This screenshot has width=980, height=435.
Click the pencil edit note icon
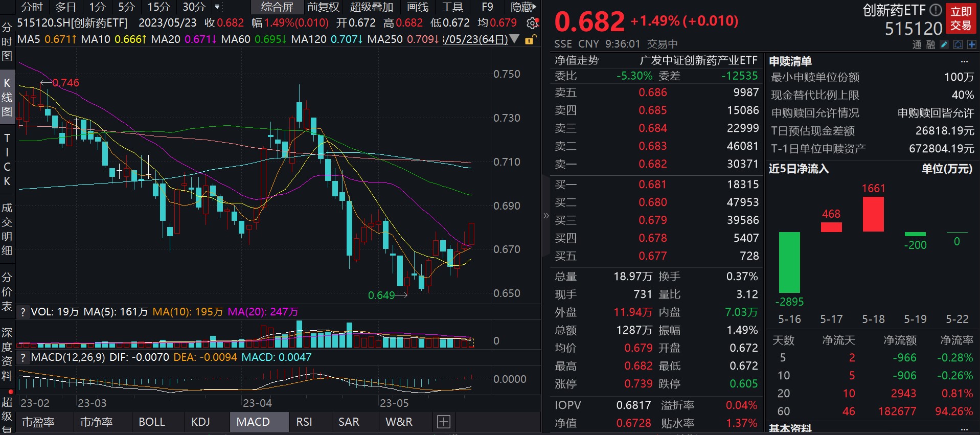945,45
